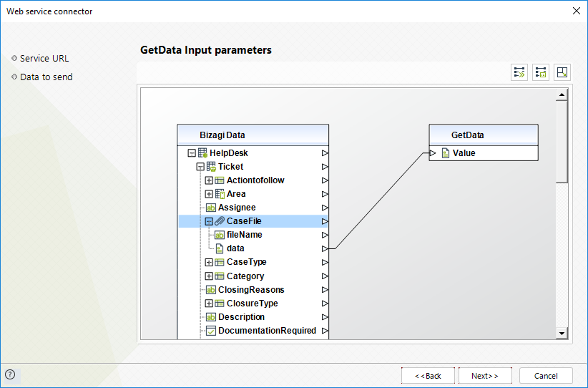The image size is (588, 388).
Task: Click the layout toggle toolbar icon
Action: click(562, 72)
